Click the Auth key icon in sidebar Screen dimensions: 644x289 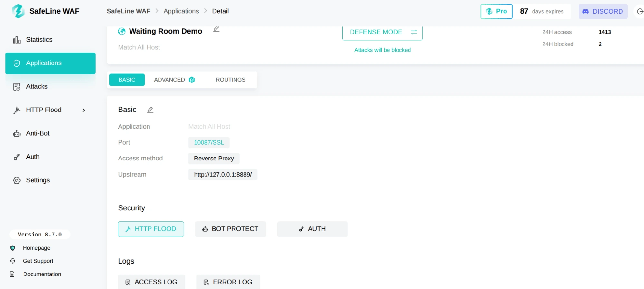(17, 157)
